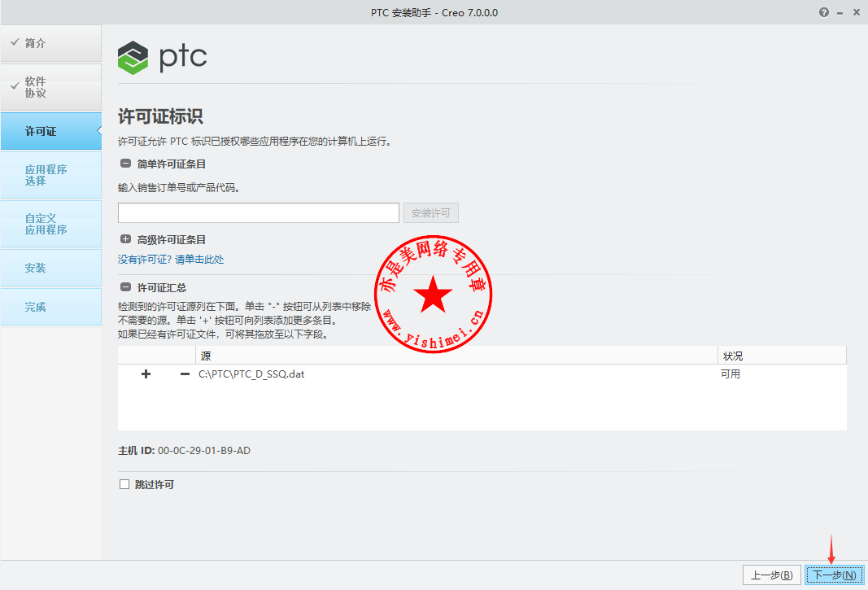Switch to 应用程序选择 step
Screen dimensions: 868x590
51,175
